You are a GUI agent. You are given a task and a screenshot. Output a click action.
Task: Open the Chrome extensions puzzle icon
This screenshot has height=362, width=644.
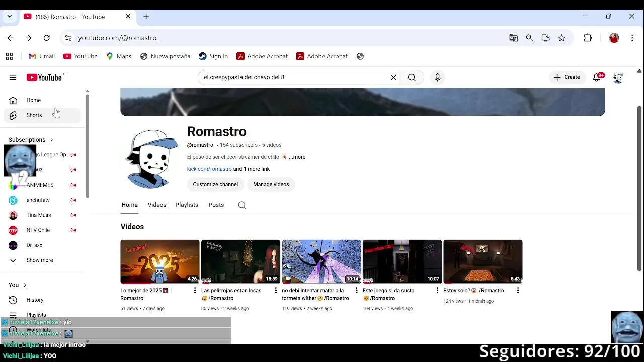tap(588, 38)
